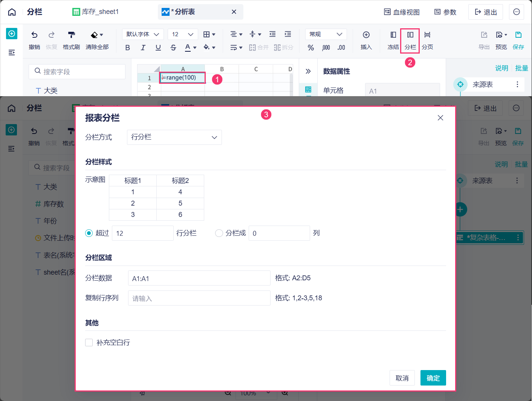
Task: Increase the cell indent
Action: [288, 34]
